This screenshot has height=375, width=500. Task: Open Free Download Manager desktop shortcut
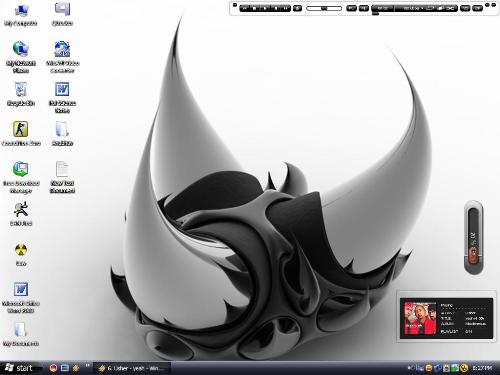(21, 177)
